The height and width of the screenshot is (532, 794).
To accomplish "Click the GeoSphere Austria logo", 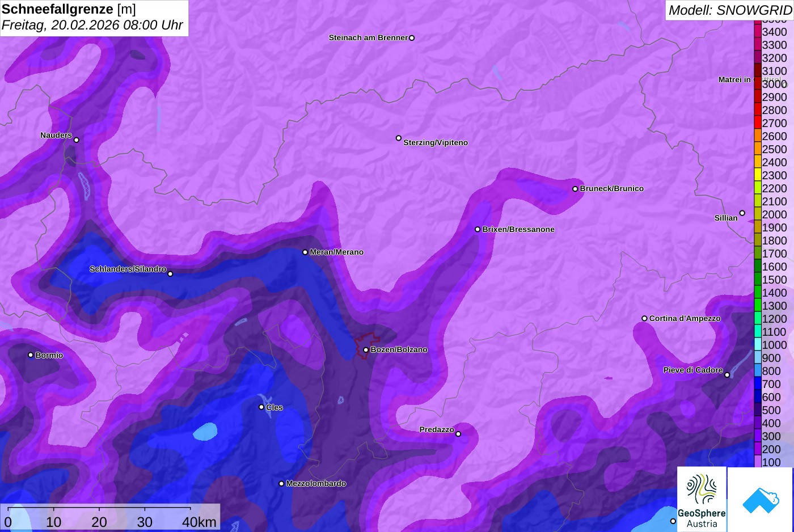I will (702, 499).
